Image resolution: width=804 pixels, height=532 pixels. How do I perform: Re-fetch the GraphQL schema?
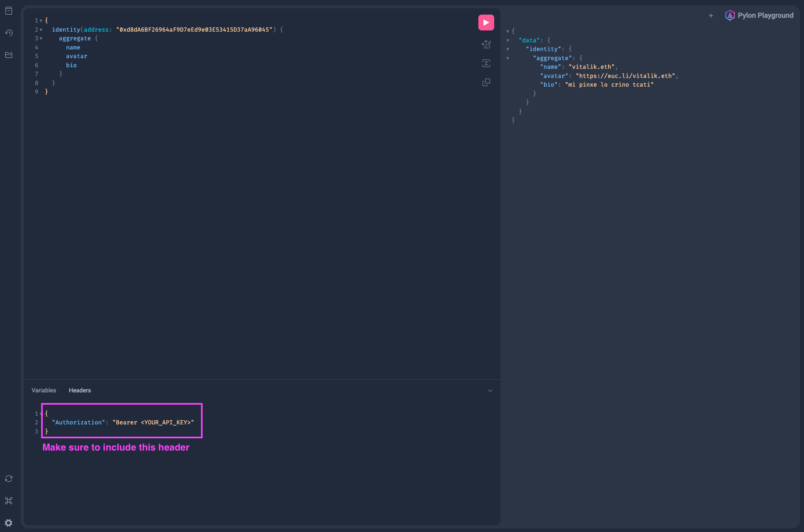(9, 479)
